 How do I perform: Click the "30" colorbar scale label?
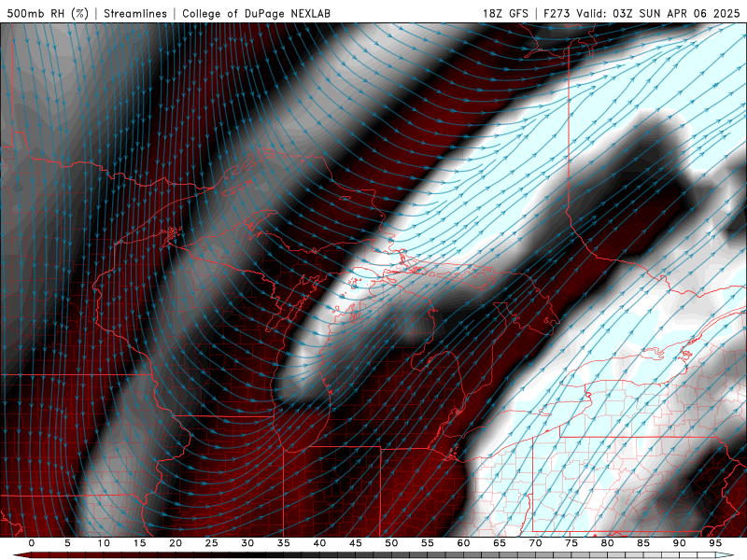click(247, 543)
